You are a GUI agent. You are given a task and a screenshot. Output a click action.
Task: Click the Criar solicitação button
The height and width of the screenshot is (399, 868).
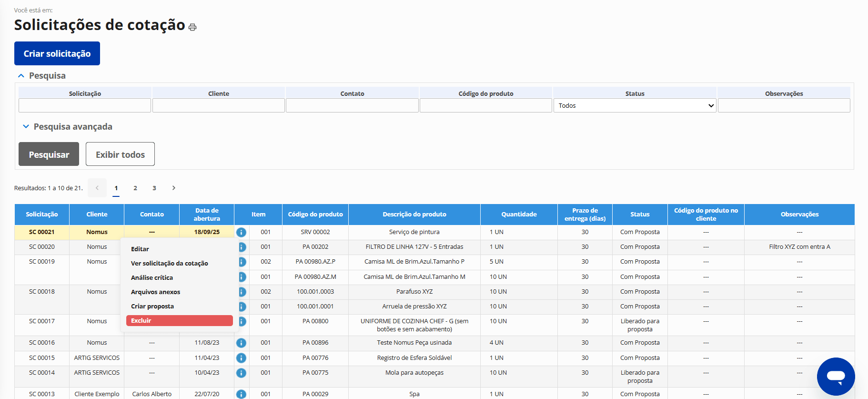point(57,53)
